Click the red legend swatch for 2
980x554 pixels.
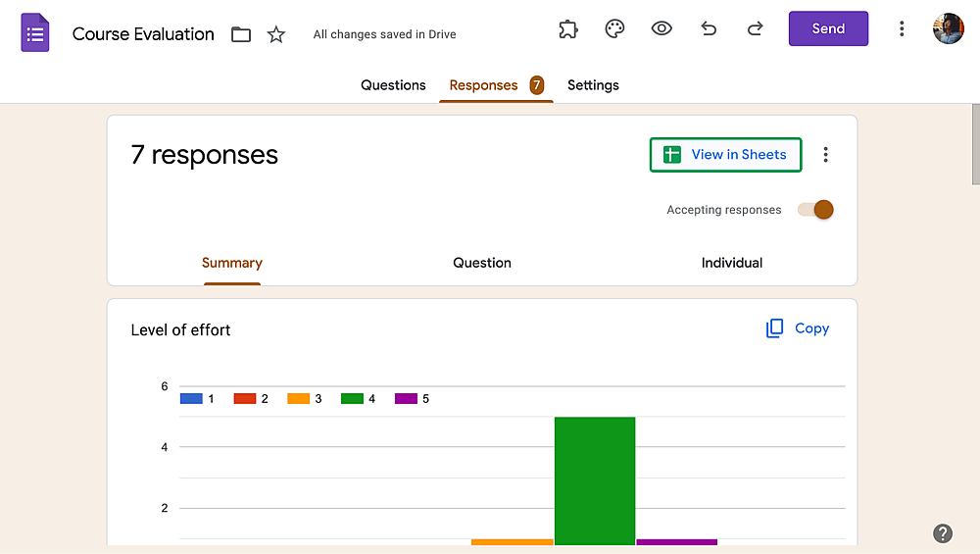245,399
